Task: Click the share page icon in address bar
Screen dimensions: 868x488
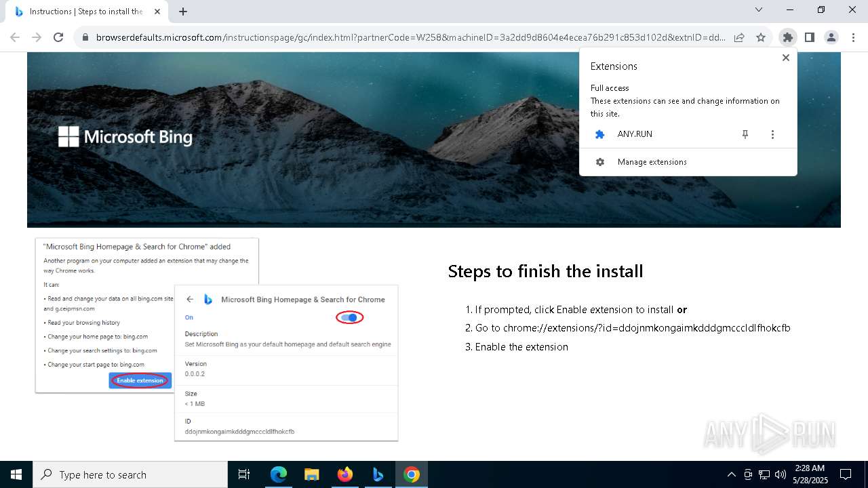Action: pos(739,37)
